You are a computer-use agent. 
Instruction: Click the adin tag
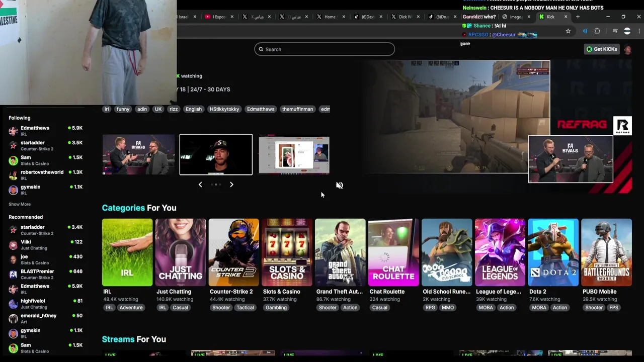click(142, 109)
